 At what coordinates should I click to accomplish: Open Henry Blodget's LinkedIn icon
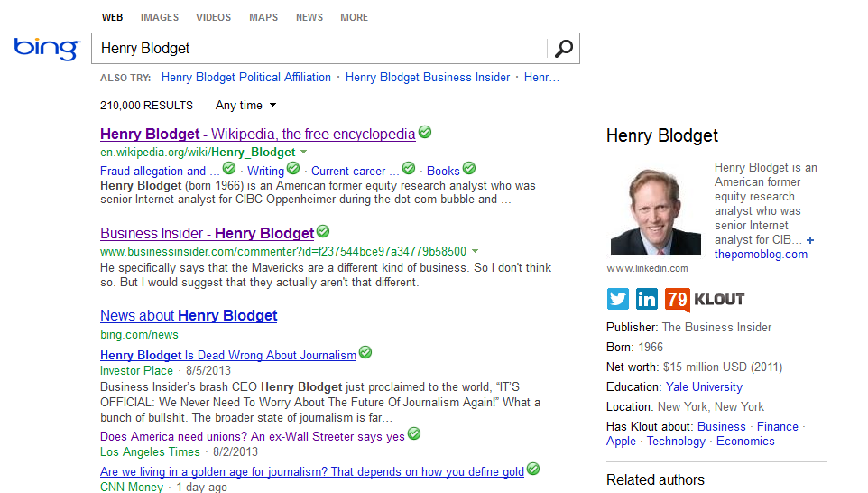click(x=647, y=299)
